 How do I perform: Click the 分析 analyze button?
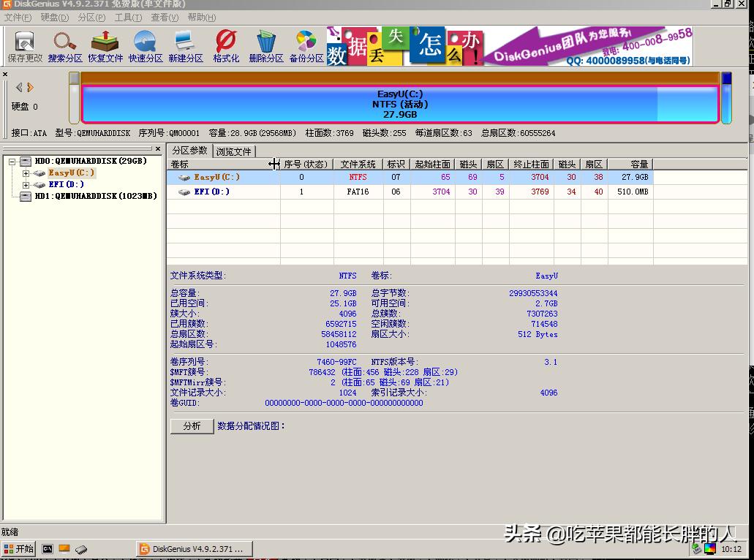click(191, 425)
